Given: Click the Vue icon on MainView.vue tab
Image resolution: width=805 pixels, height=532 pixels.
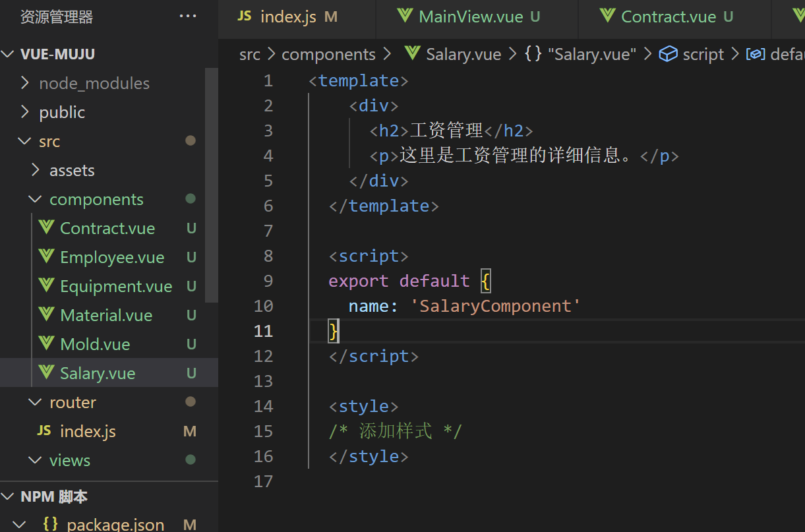Looking at the screenshot, I should [405, 16].
